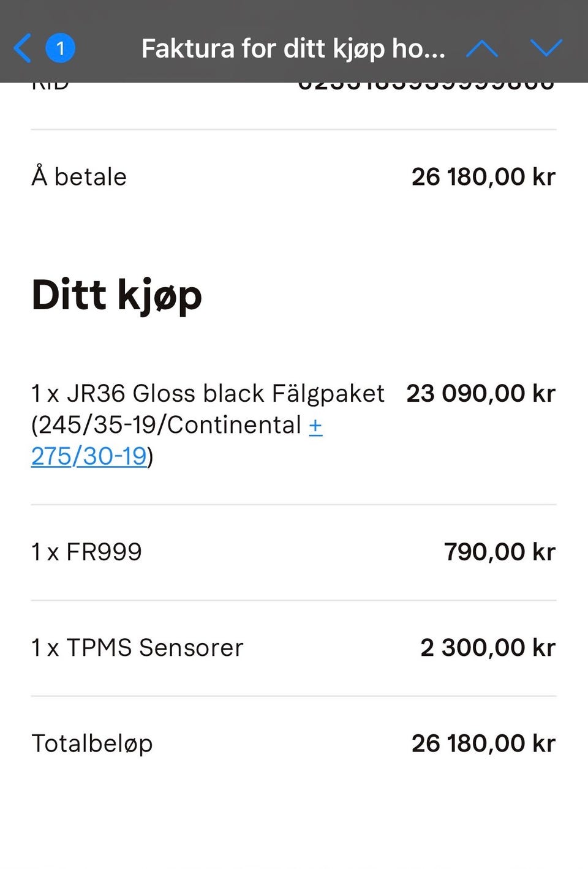
Task: Tap the 790,00 kr price
Action: [x=499, y=552]
